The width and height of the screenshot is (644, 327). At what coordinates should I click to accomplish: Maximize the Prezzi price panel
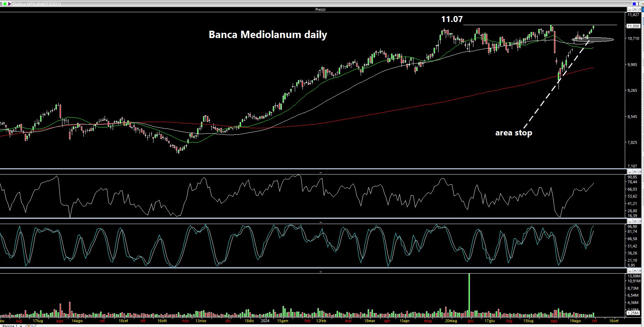[x=635, y=9]
